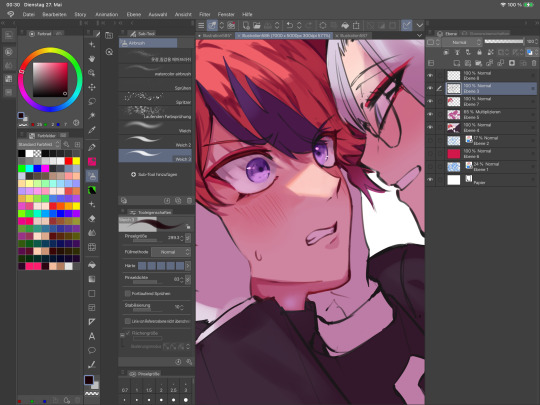Open the Hilfe menu

point(247,14)
